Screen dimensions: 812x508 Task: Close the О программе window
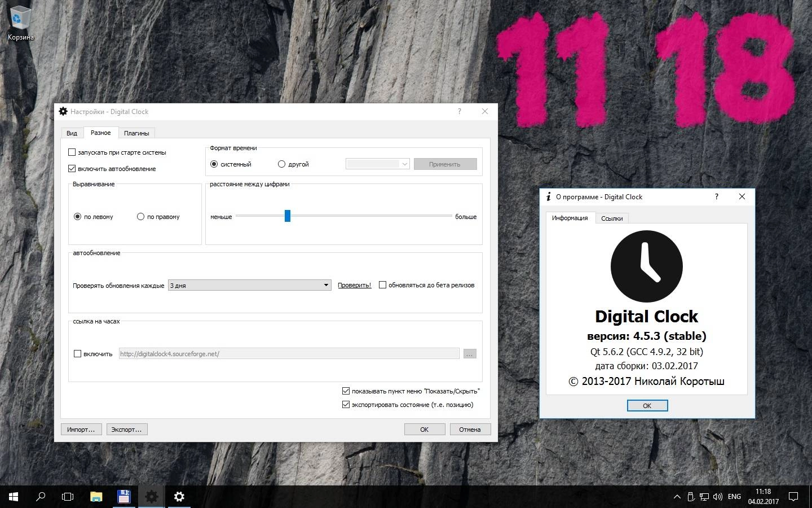742,196
